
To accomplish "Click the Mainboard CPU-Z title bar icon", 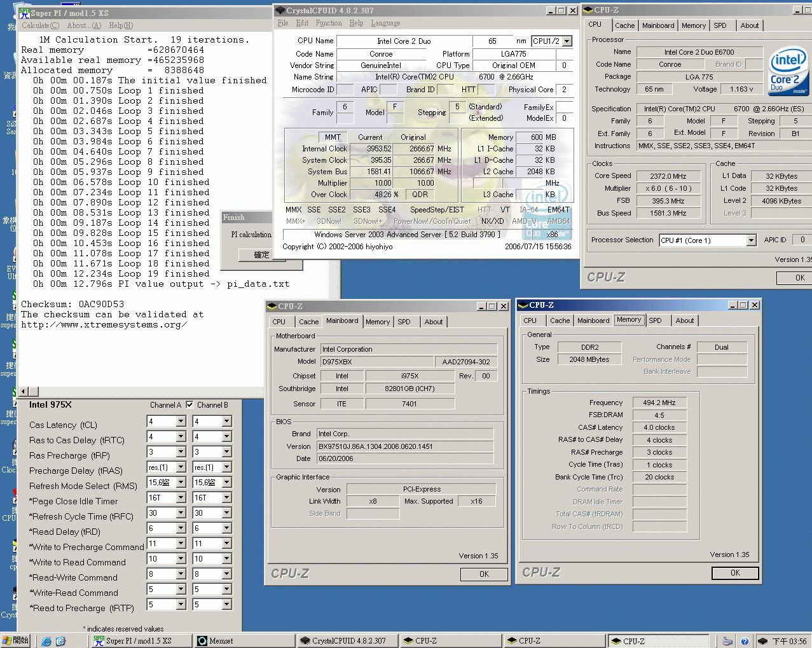I will (272, 306).
